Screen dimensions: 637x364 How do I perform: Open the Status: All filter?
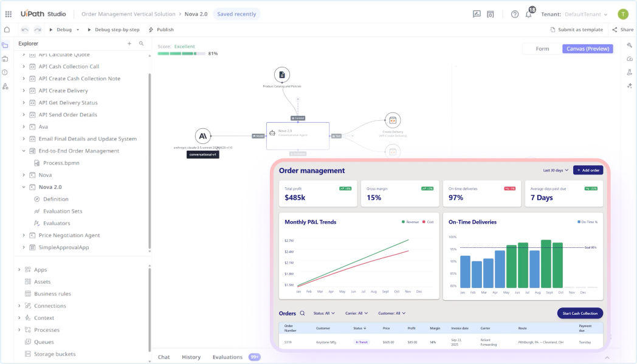324,313
